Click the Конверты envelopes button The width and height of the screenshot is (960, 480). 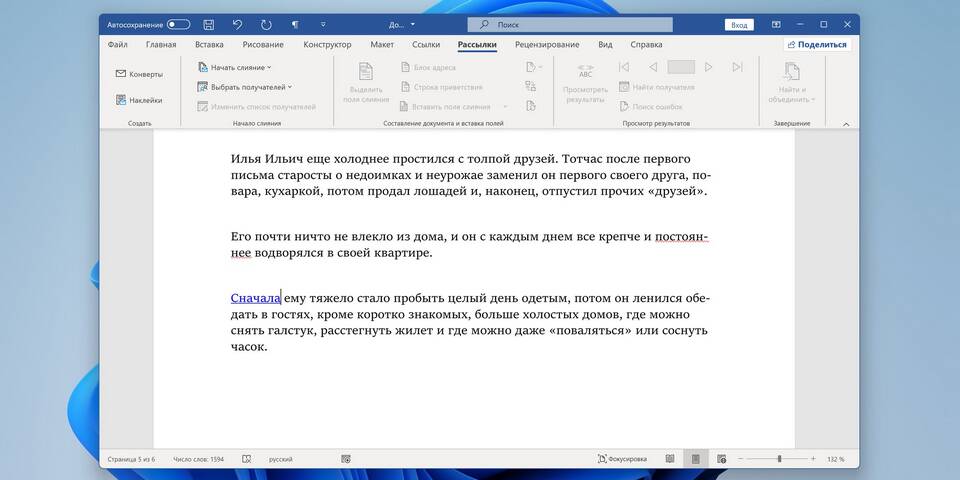[139, 74]
